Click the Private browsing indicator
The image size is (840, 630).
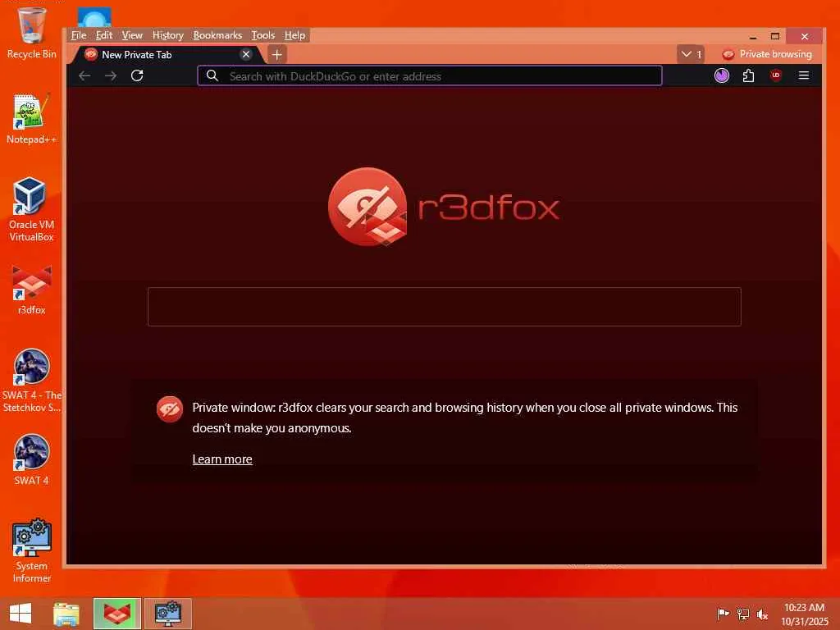(x=767, y=54)
